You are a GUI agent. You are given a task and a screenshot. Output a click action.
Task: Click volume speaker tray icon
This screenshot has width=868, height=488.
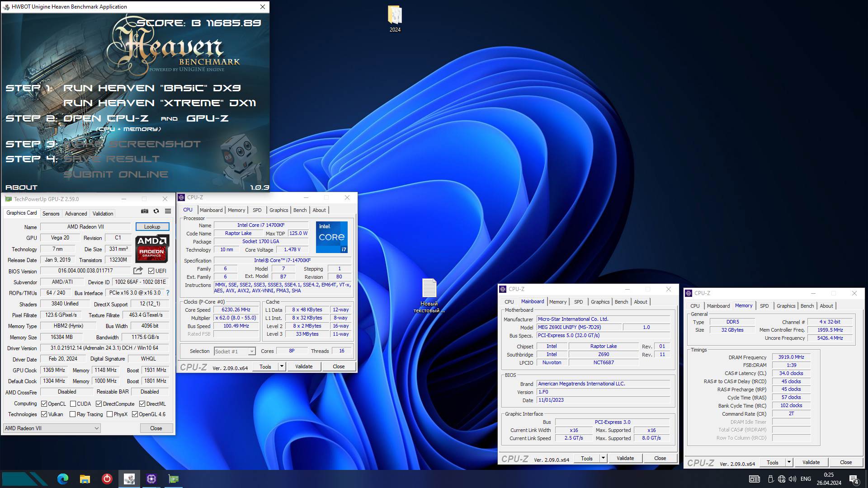pos(793,479)
